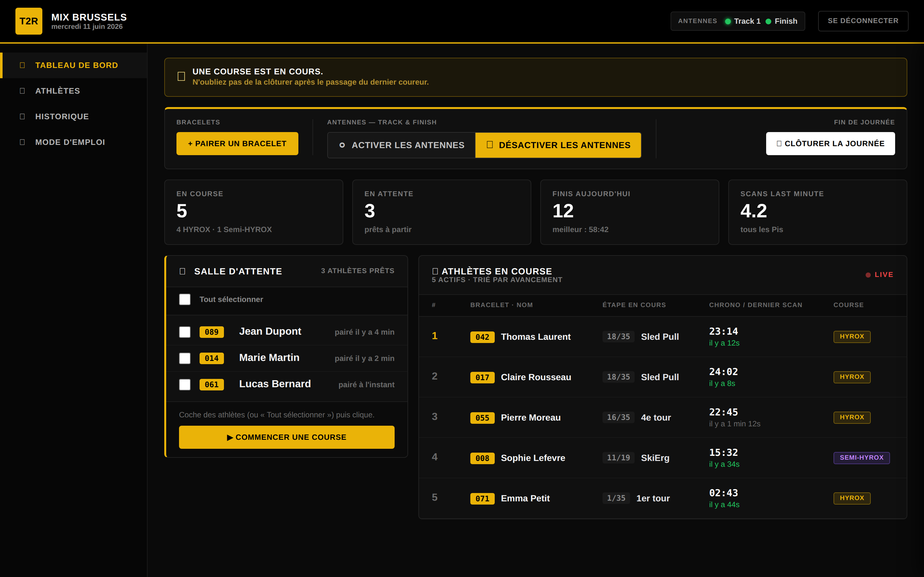
Task: Toggle Désactiver les antennes option
Action: coord(558,145)
